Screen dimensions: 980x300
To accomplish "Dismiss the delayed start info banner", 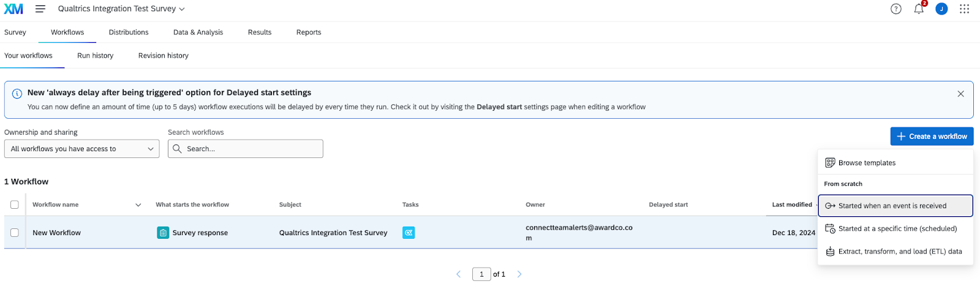I will click(960, 94).
